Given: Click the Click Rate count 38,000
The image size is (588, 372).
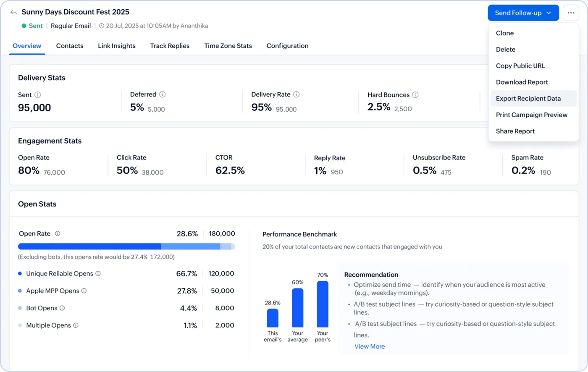Looking at the screenshot, I should point(153,172).
